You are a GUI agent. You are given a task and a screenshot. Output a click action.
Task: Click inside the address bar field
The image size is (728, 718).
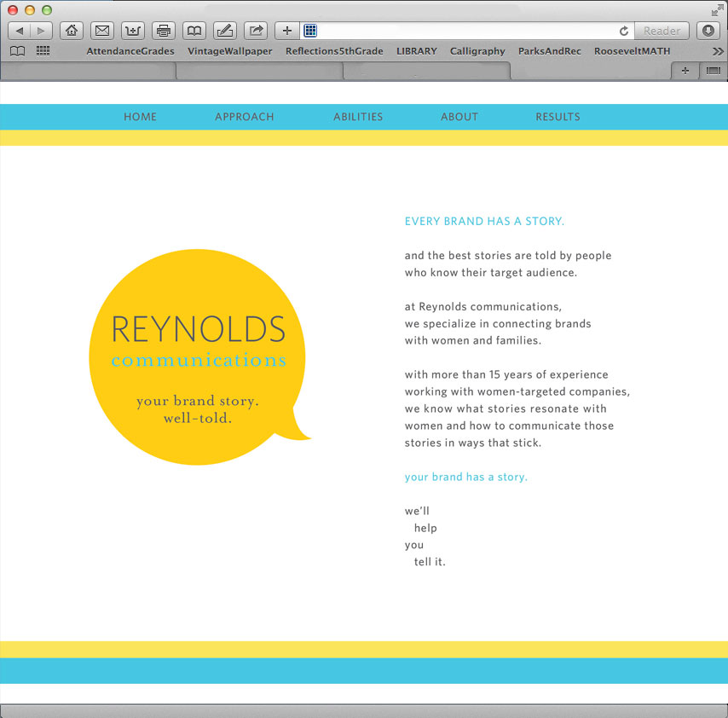click(465, 31)
